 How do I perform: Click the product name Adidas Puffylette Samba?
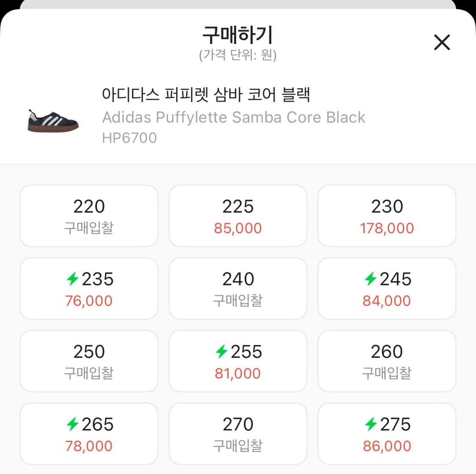(x=234, y=117)
